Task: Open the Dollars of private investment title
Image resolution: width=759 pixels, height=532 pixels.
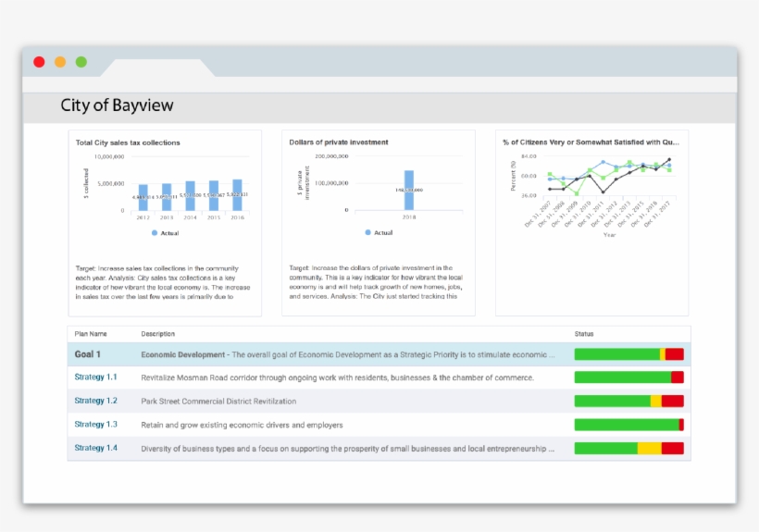Action: click(x=339, y=142)
